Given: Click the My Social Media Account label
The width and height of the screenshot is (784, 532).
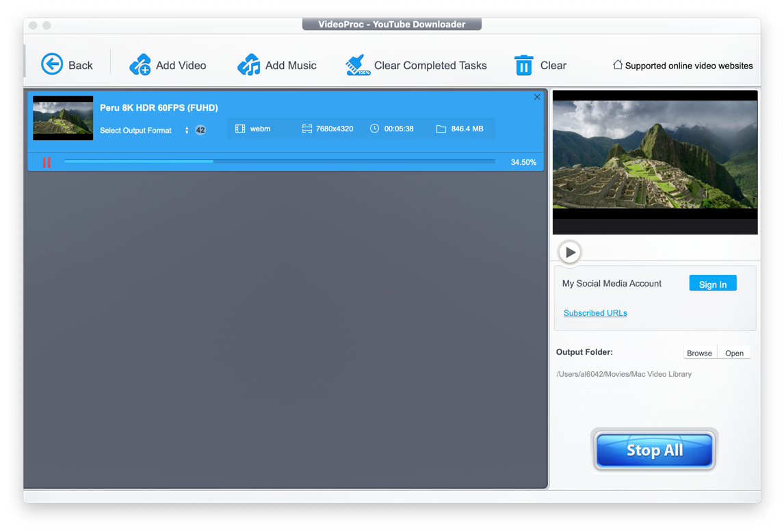Looking at the screenshot, I should (x=612, y=284).
